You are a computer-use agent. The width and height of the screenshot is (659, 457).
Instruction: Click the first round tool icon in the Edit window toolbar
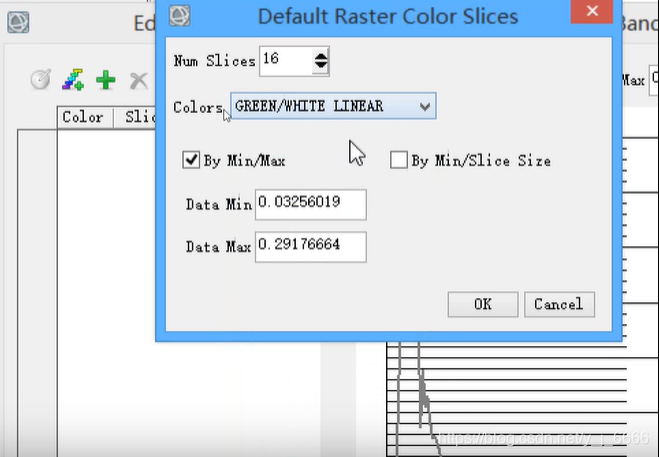[x=41, y=79]
